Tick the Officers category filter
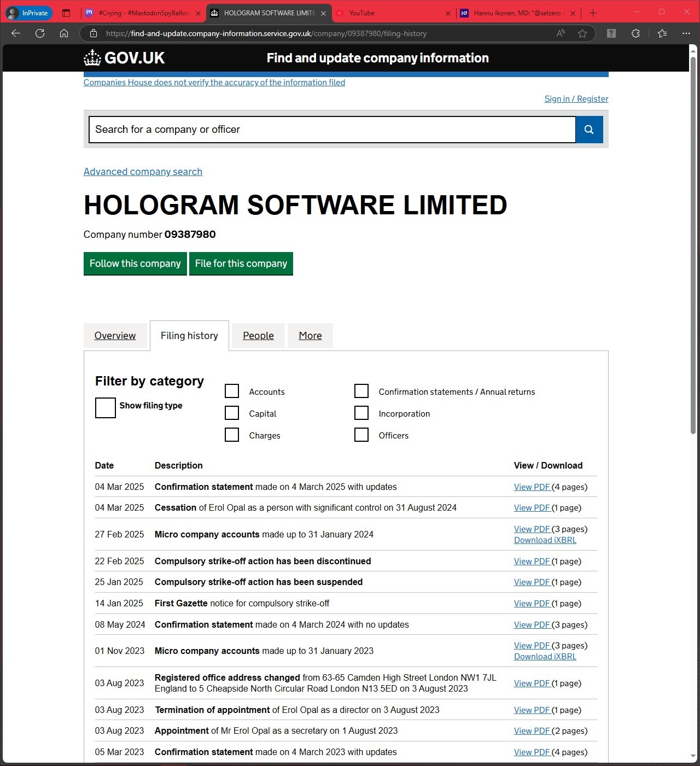 tap(361, 435)
